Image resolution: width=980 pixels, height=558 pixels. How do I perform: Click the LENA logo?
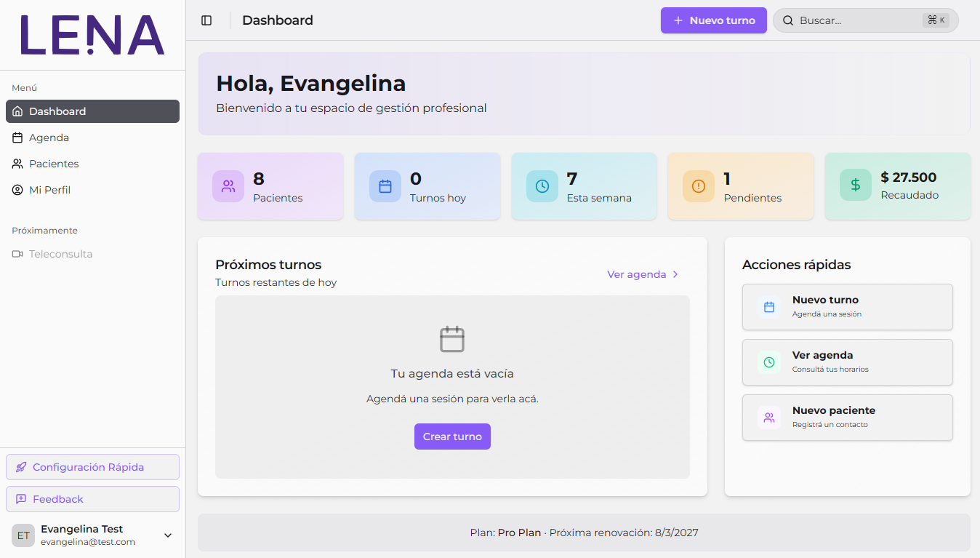92,35
